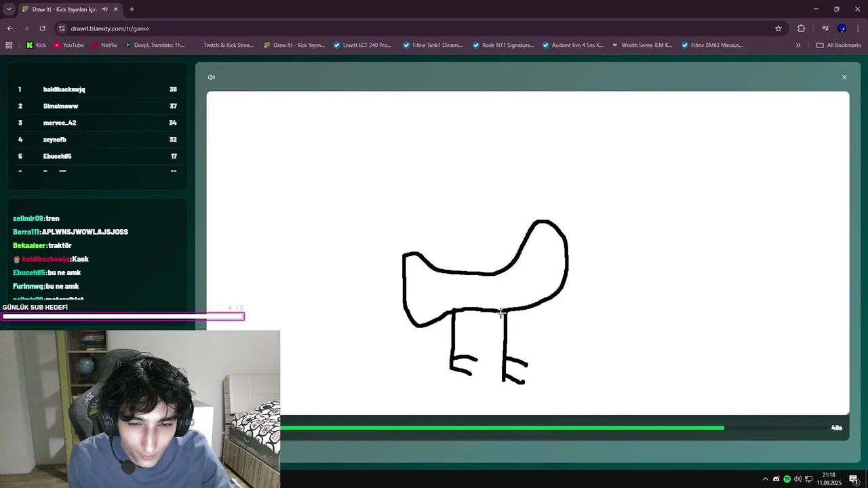Click the Kask guess by baldibackswjq
The height and width of the screenshot is (488, 868).
(x=51, y=259)
